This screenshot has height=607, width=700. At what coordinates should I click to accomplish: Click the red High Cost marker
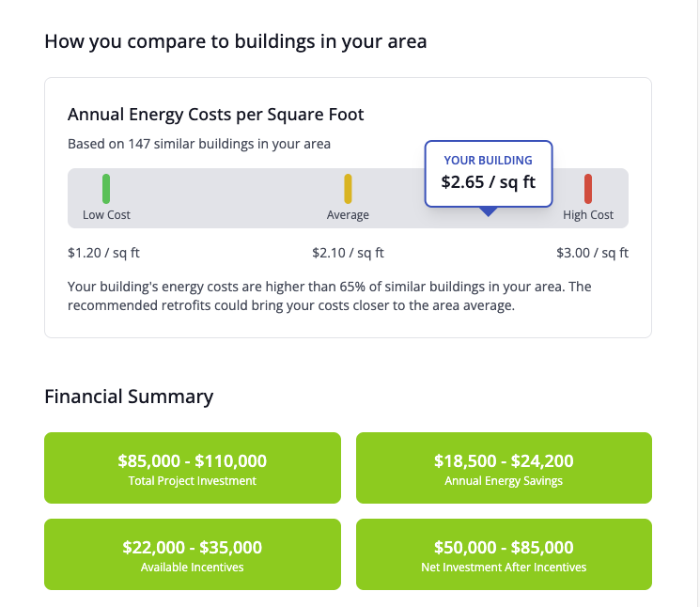[588, 188]
